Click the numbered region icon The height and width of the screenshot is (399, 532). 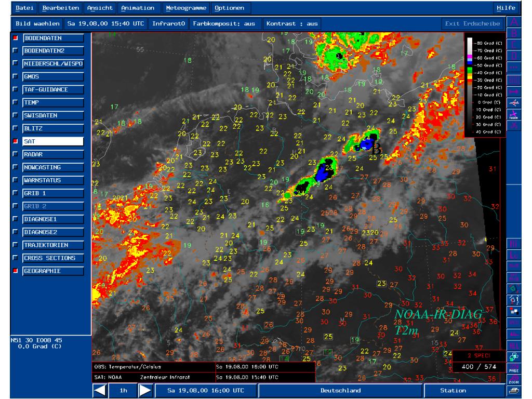click(514, 300)
